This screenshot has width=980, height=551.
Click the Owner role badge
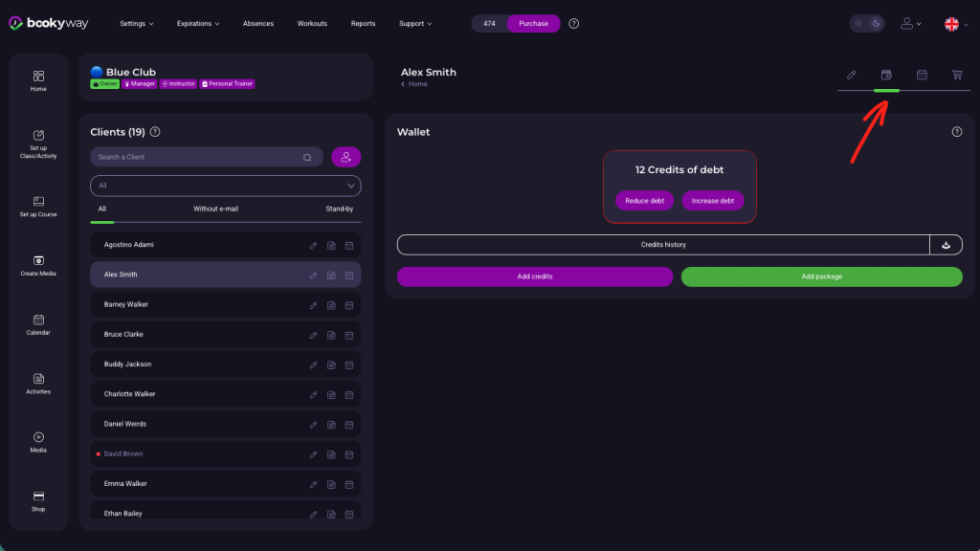[x=105, y=84]
